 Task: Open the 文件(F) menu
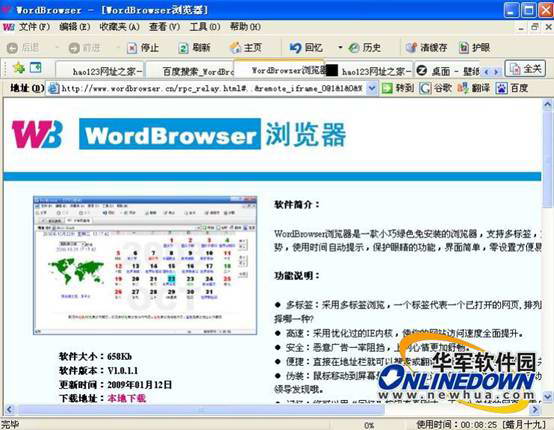[x=34, y=27]
